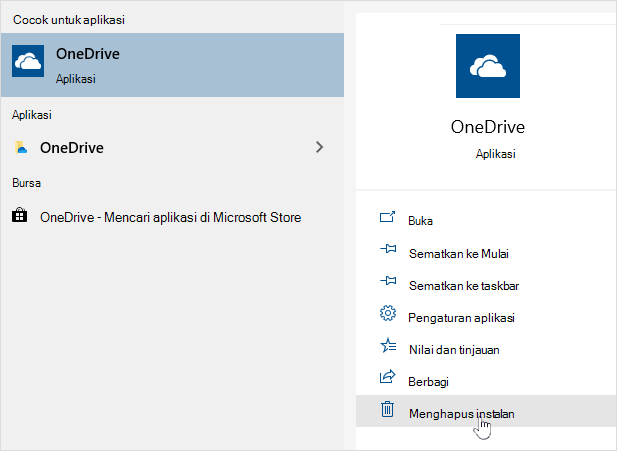Viewport: 617px width, 451px height.
Task: Click the Aplikasi label under preview OneDrive title
Action: tap(495, 154)
